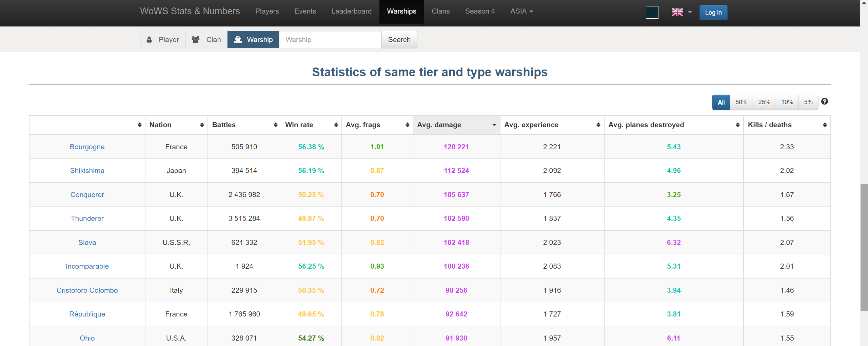Image resolution: width=868 pixels, height=346 pixels.
Task: Sort by Battles column sort icon
Action: click(x=275, y=125)
